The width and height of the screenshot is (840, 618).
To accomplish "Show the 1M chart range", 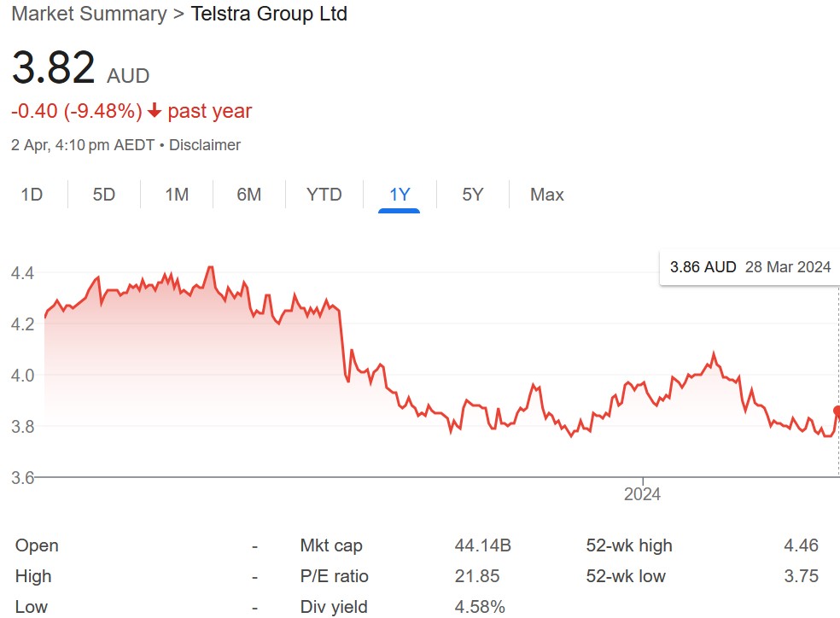I will tap(177, 195).
